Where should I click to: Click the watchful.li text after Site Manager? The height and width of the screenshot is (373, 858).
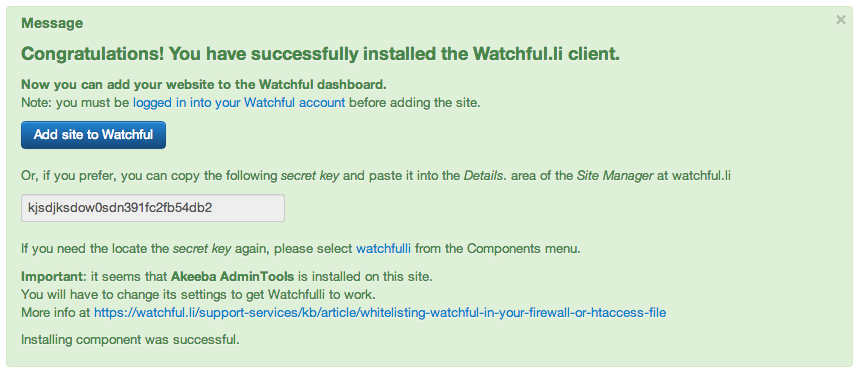click(702, 176)
